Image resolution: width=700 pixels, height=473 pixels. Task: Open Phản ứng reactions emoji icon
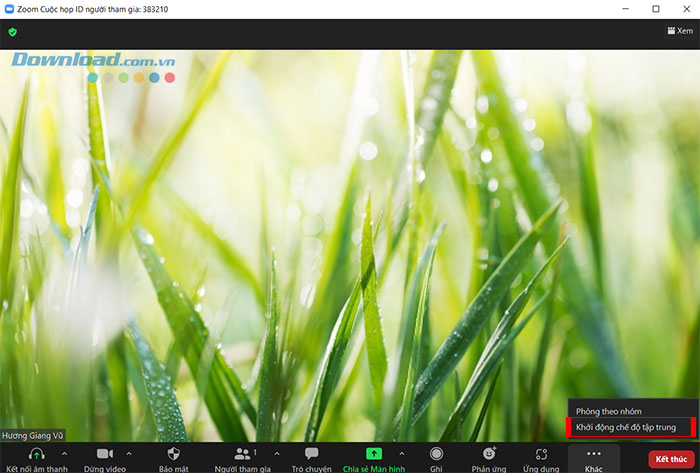pyautogui.click(x=489, y=454)
